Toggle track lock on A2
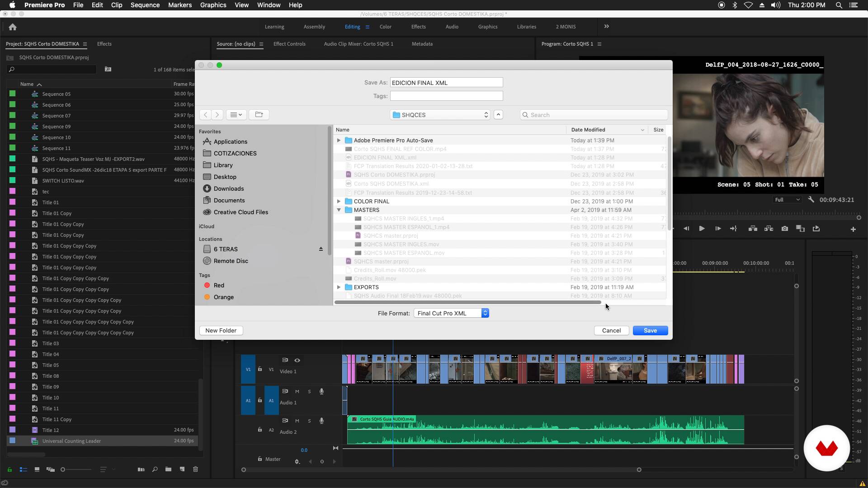The height and width of the screenshot is (488, 868). pyautogui.click(x=260, y=430)
